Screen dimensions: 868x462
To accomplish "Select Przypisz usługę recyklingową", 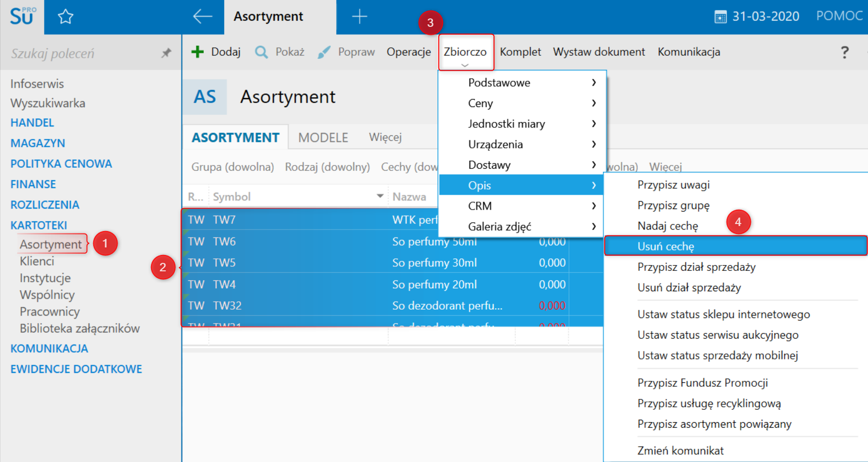I will (709, 403).
